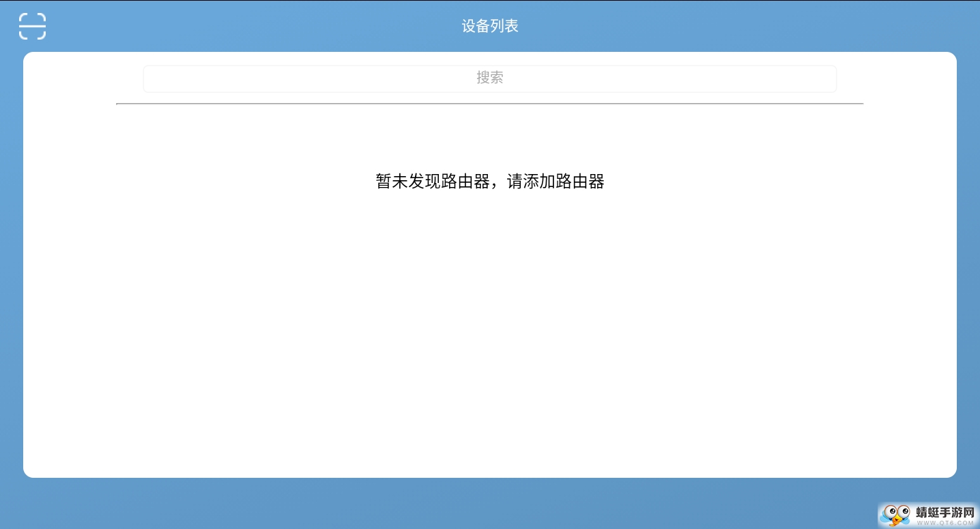Screen dimensions: 980x529
Task: Click the 搜索 search field
Action: [x=489, y=78]
